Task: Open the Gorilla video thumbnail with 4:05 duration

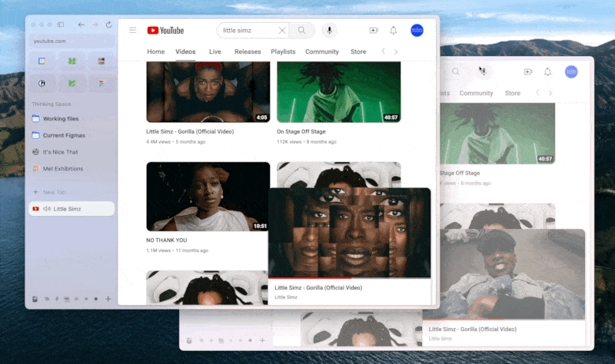Action: (x=208, y=92)
